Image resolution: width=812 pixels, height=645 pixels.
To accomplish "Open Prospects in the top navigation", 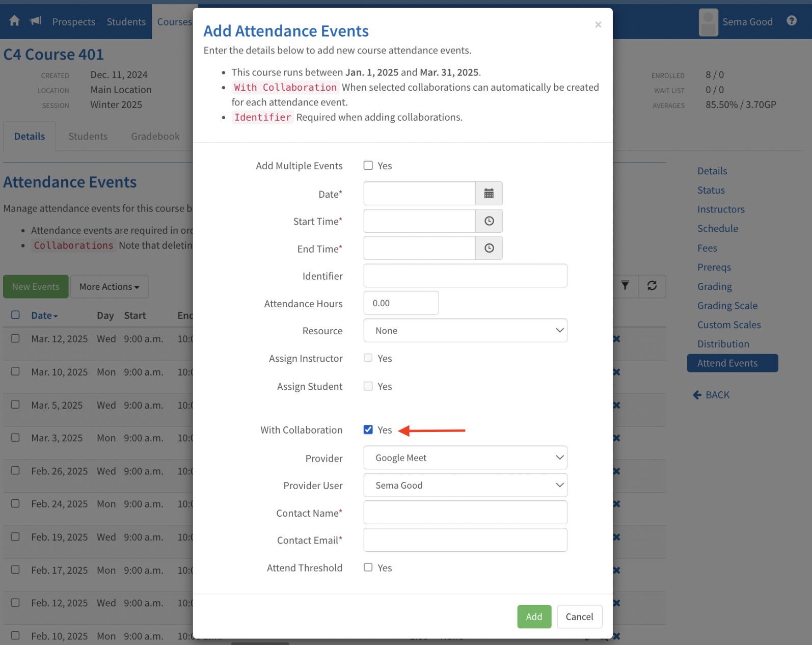I will tap(73, 22).
